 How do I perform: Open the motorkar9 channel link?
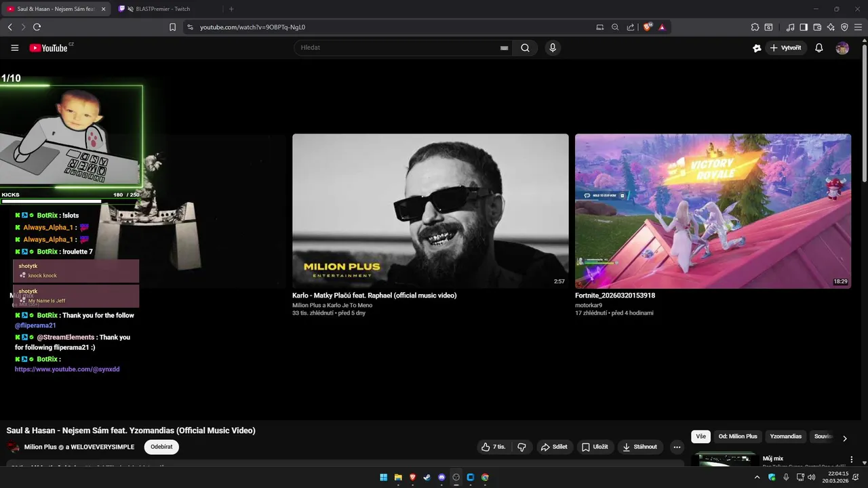click(x=589, y=305)
